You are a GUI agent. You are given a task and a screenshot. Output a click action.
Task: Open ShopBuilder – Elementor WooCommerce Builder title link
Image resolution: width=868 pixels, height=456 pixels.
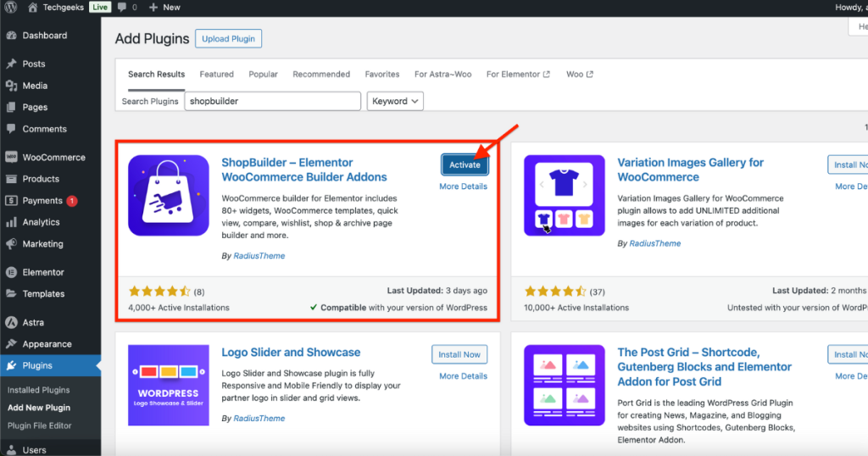coord(304,170)
